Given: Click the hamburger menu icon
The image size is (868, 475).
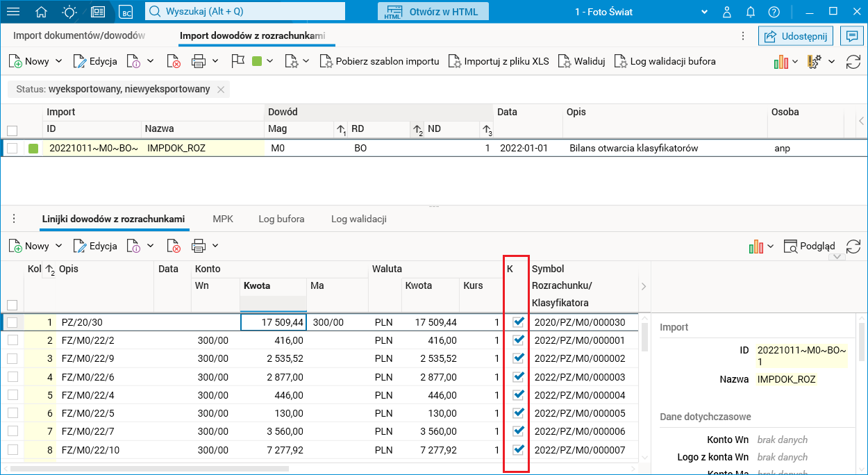Looking at the screenshot, I should click(x=13, y=12).
